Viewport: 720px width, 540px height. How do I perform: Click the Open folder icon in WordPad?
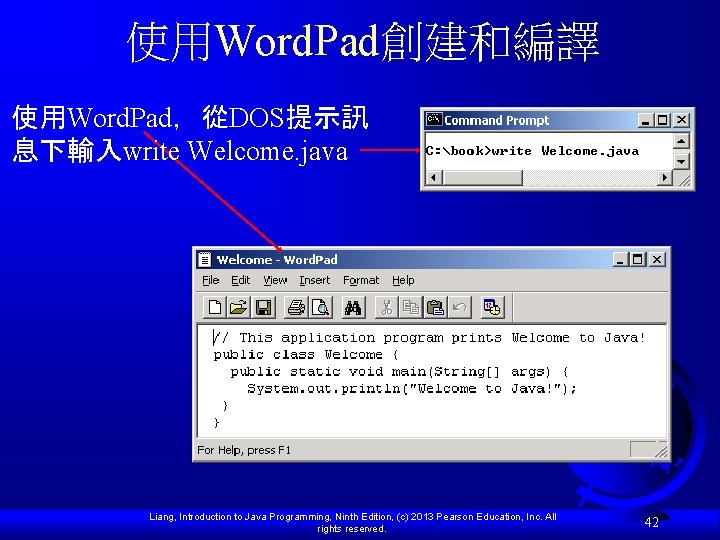238,307
